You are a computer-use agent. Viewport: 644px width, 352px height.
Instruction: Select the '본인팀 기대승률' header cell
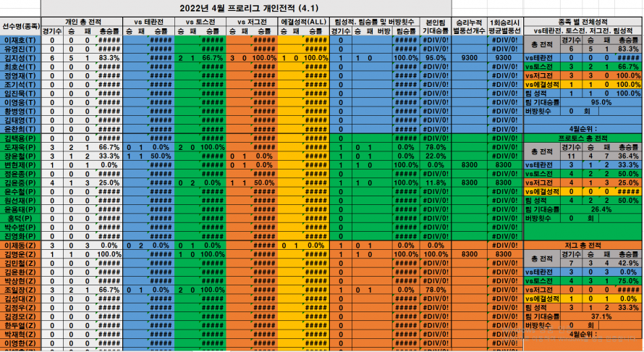pos(436,26)
